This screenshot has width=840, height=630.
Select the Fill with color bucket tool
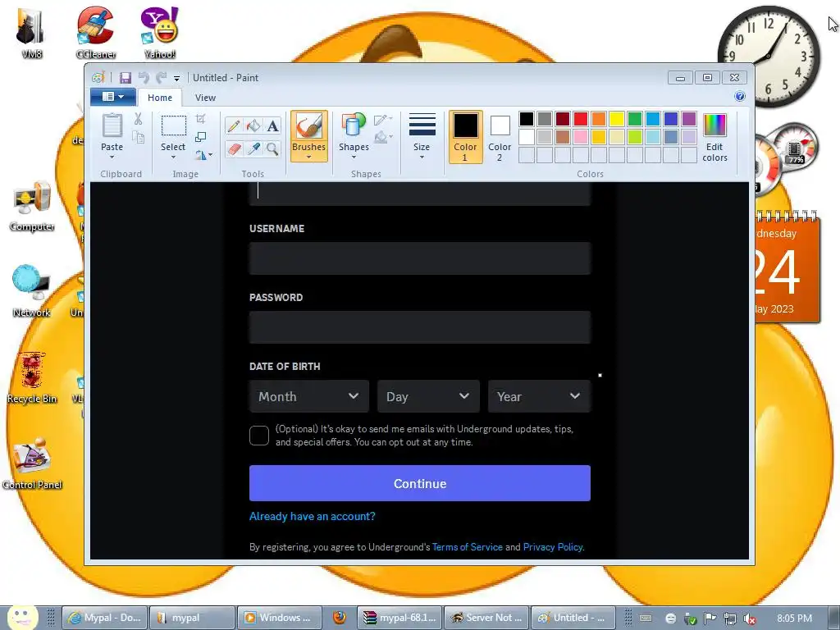click(x=253, y=126)
